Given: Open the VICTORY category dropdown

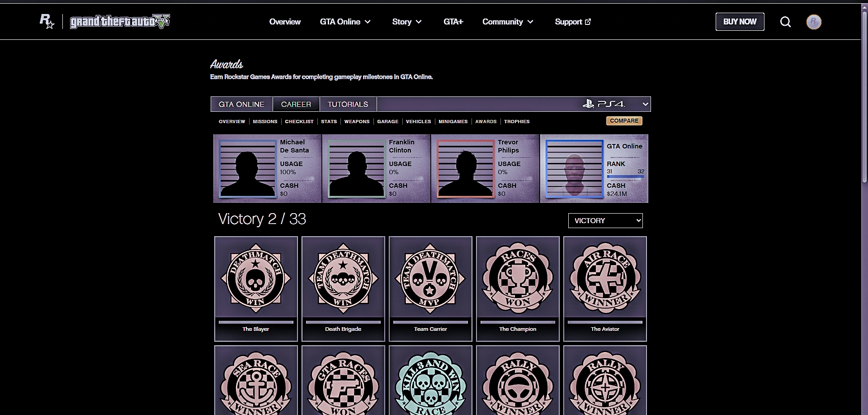Looking at the screenshot, I should coord(605,220).
